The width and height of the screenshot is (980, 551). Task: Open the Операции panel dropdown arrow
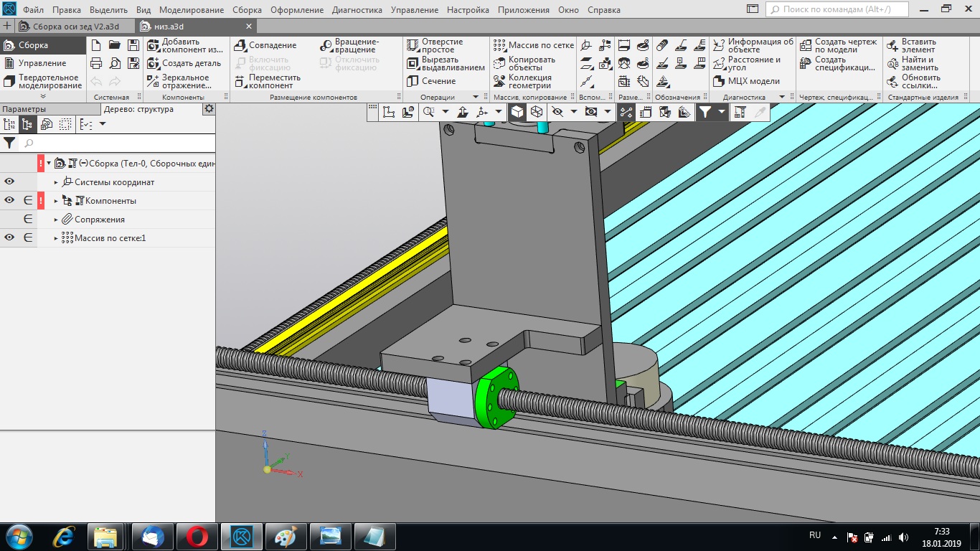click(475, 97)
